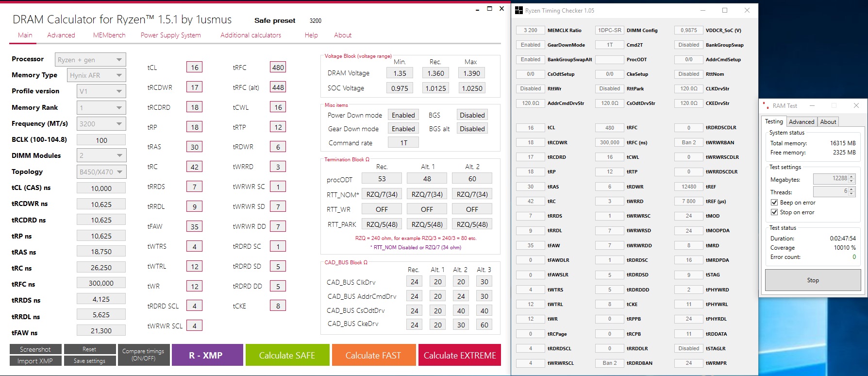Viewport: 868px width, 376px height.
Task: Open the Frequency (MT/s) dropdown
Action: (x=101, y=123)
